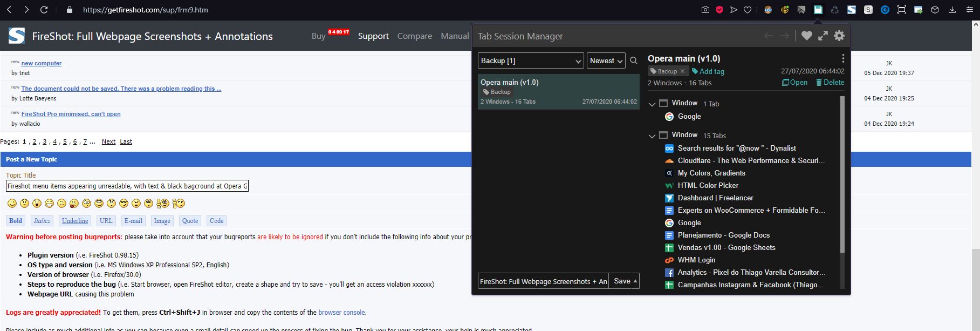Screen dimensions: 980x331
Task: Click the Quote formatting button
Action: [190, 221]
